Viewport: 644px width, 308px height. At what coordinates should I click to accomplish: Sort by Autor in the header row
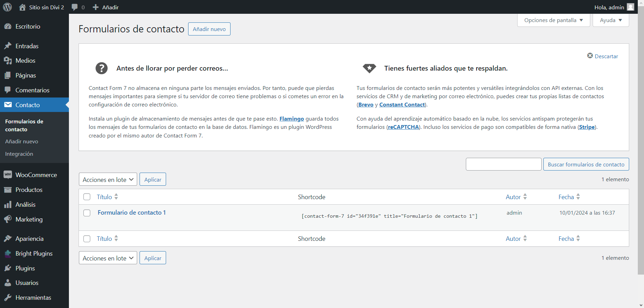[x=516, y=197]
